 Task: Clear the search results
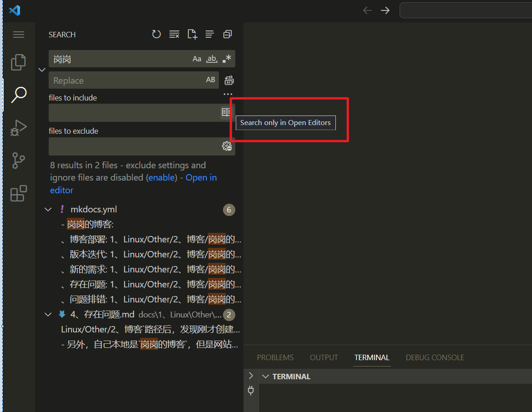point(174,34)
